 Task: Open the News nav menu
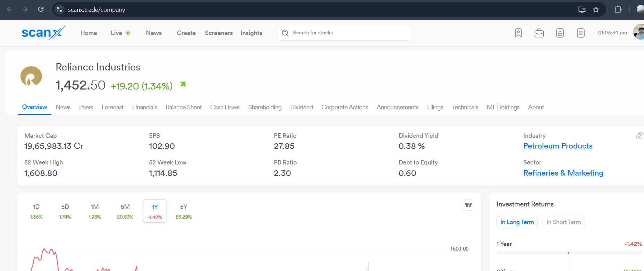pyautogui.click(x=154, y=33)
